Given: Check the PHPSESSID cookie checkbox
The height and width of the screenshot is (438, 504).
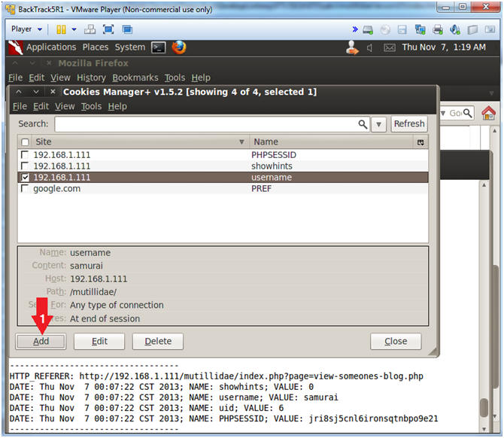Looking at the screenshot, I should (x=25, y=155).
